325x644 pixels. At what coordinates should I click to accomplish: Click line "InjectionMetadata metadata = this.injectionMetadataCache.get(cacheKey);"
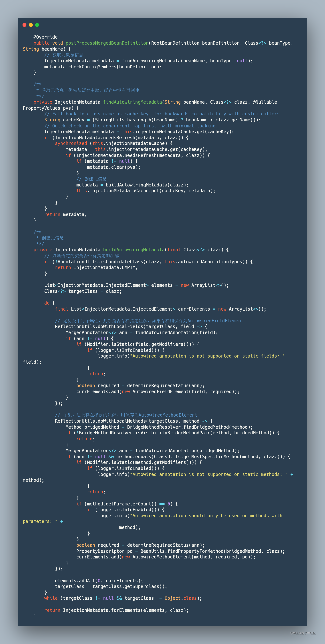click(x=139, y=132)
